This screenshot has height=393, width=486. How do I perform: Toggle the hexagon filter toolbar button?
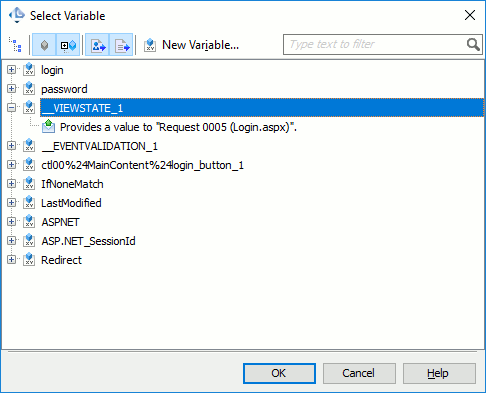[x=44, y=45]
